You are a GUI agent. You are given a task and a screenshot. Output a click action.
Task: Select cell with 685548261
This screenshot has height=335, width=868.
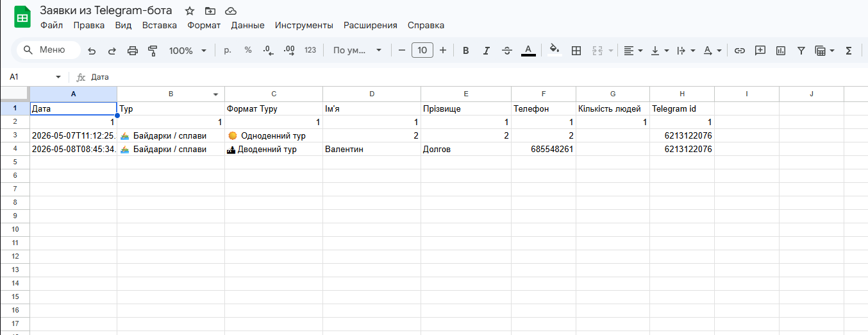(544, 149)
